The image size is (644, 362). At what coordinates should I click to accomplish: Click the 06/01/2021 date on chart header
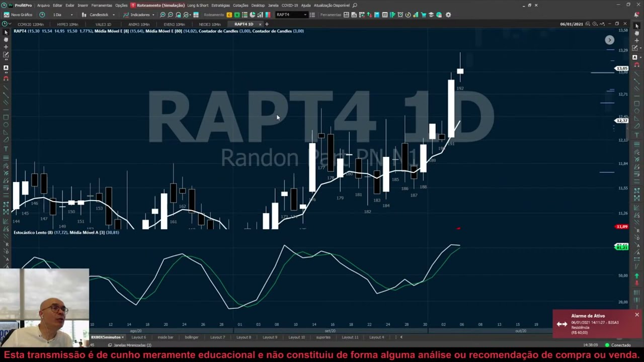pyautogui.click(x=572, y=24)
